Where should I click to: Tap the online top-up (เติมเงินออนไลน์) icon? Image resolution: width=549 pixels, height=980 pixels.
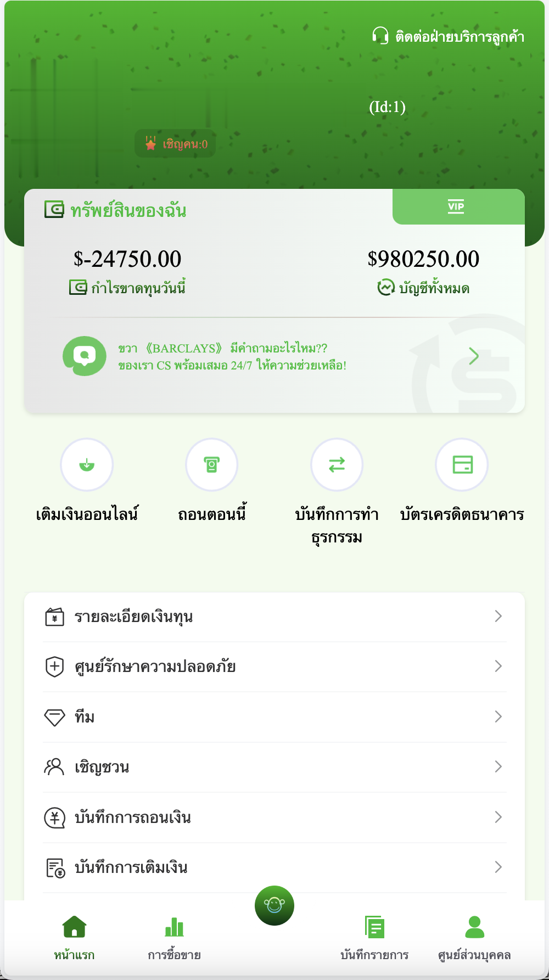coord(87,464)
